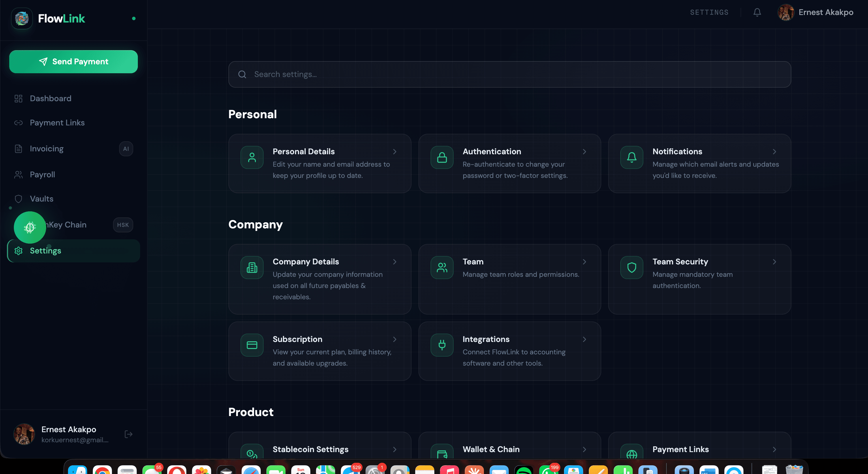Select Settings in the sidebar

74,251
